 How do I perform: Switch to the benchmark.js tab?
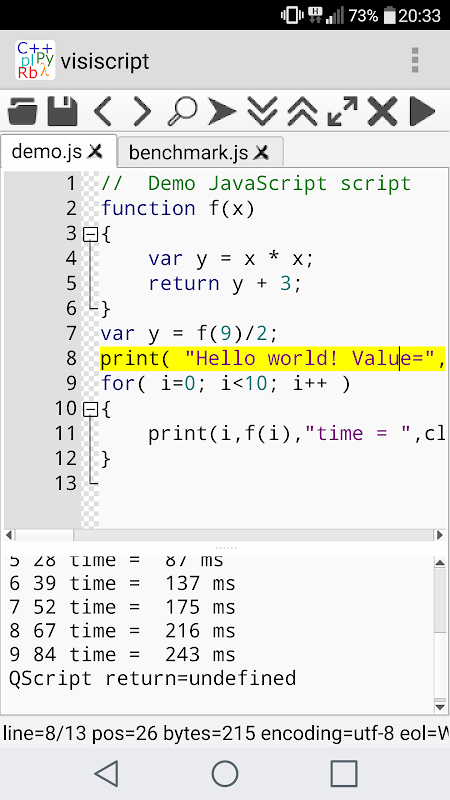coord(188,152)
